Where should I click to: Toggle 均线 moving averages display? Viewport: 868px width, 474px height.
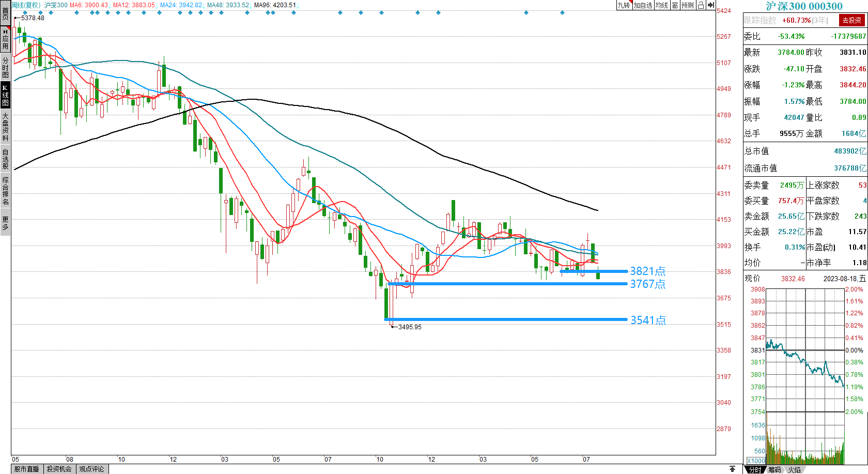[661, 5]
